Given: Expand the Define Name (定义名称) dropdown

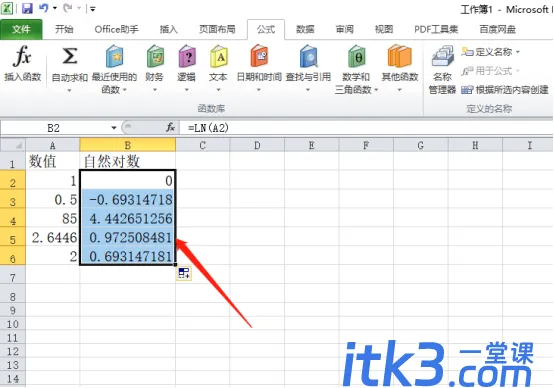Looking at the screenshot, I should [x=518, y=52].
